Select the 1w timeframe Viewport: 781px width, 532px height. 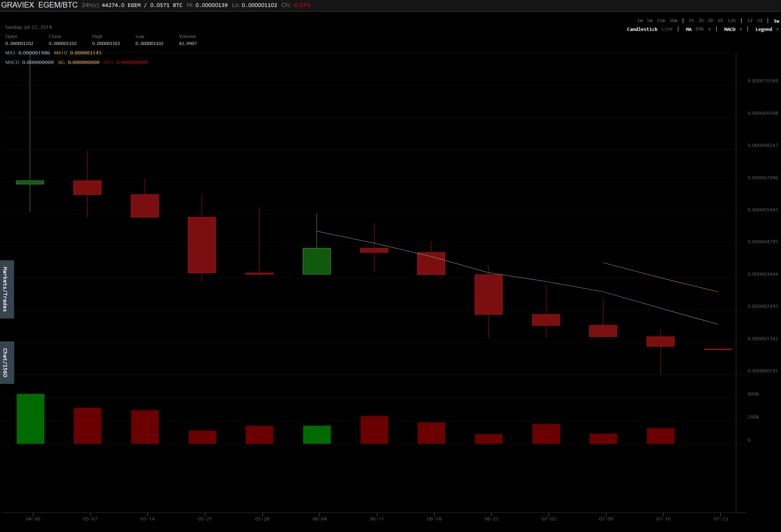click(776, 21)
